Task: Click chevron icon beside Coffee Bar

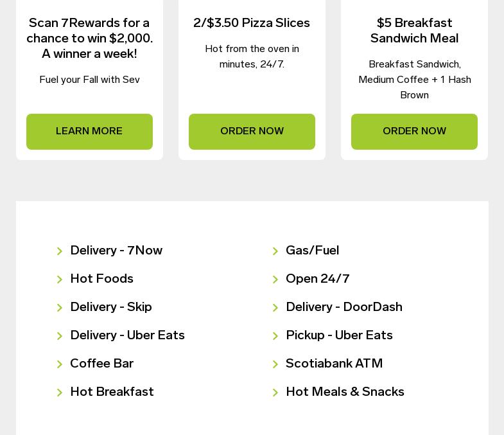Action: coord(60,364)
